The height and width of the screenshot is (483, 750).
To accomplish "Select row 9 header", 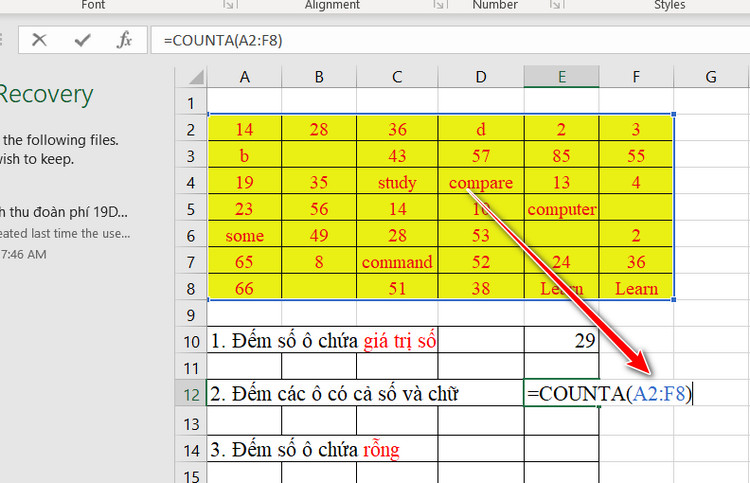I will pyautogui.click(x=190, y=314).
